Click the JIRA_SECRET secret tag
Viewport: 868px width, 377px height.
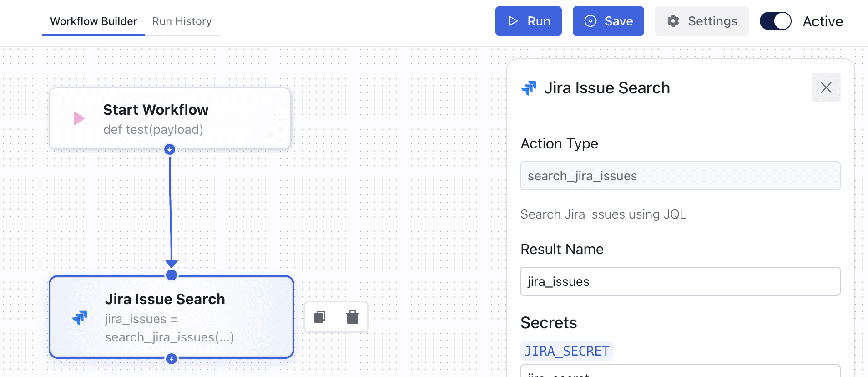coord(566,351)
